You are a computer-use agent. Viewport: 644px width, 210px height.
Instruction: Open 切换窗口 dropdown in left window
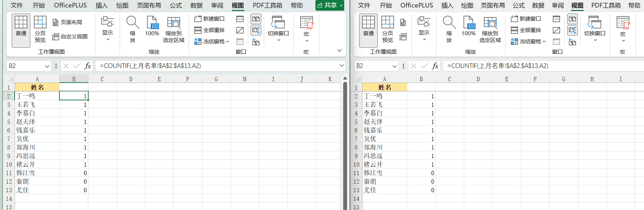278,29
